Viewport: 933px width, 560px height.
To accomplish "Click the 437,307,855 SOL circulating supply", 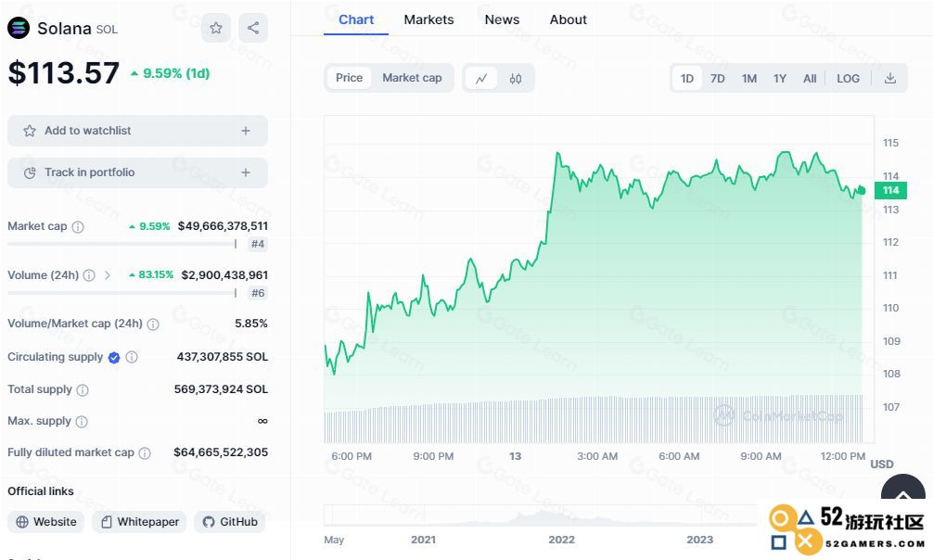I will point(222,357).
